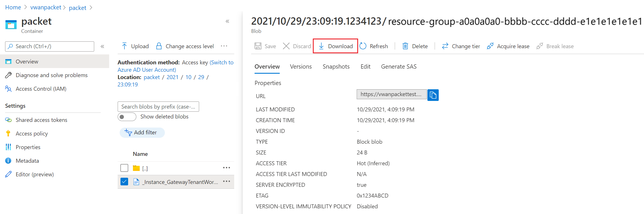Click Change access level
Viewport: 644px width, 214px height.
coord(185,46)
